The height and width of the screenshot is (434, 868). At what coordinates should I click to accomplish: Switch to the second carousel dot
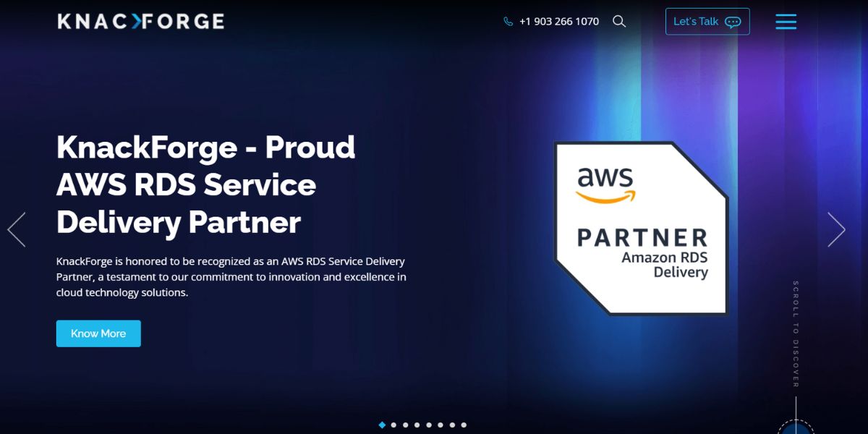(x=393, y=425)
